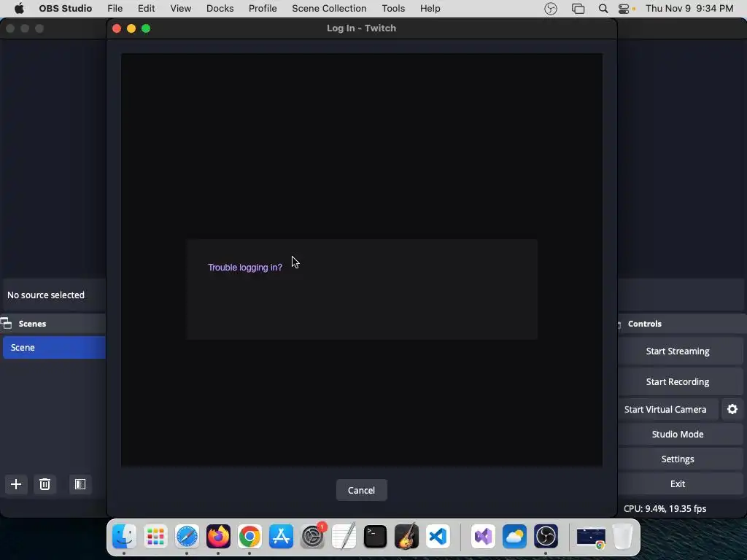Open the Help menu

(430, 9)
